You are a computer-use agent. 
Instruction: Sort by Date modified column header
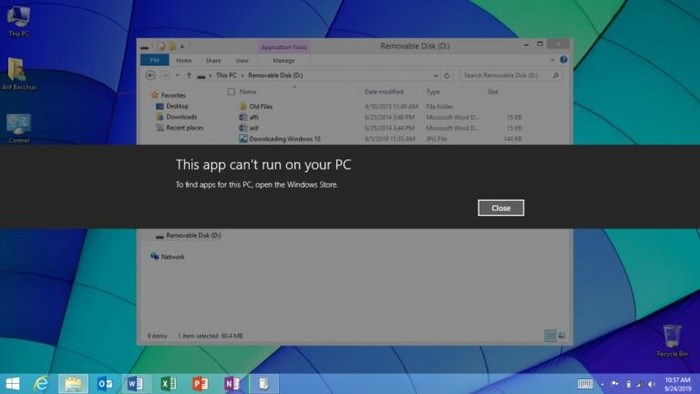(x=384, y=91)
